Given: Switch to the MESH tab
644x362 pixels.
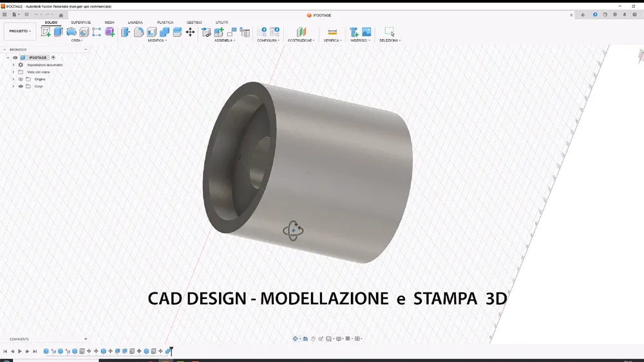Looking at the screenshot, I should click(x=109, y=23).
